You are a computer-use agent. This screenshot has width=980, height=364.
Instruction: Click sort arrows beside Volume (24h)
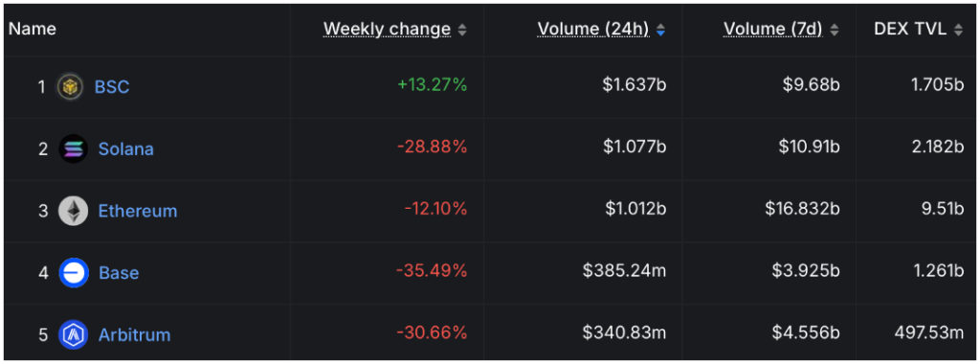pos(660,30)
